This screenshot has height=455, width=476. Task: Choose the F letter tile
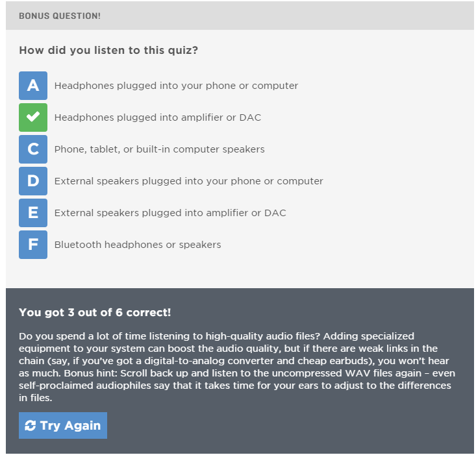pos(32,245)
